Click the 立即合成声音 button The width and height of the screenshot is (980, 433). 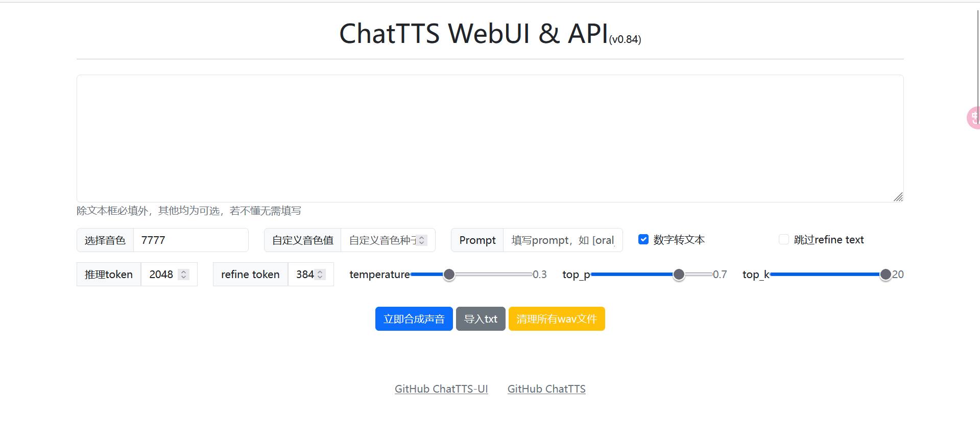click(x=414, y=319)
